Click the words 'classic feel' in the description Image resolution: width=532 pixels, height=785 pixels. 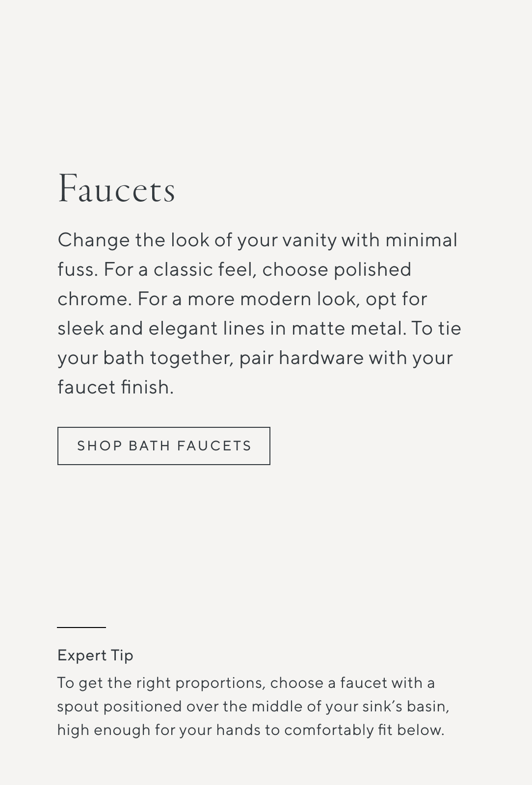205,270
